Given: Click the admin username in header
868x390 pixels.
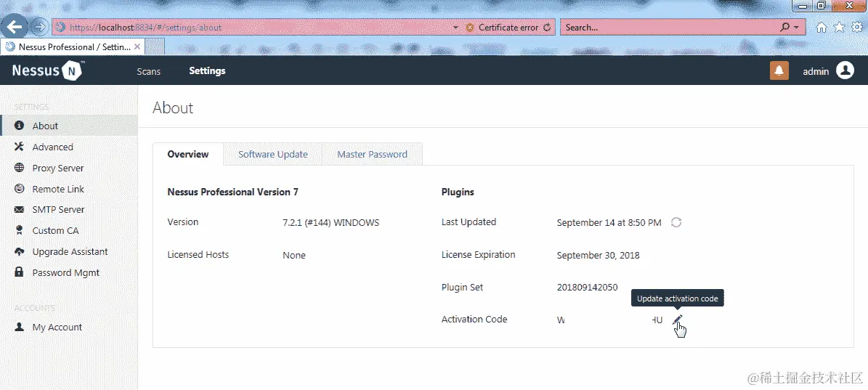Looking at the screenshot, I should point(816,71).
